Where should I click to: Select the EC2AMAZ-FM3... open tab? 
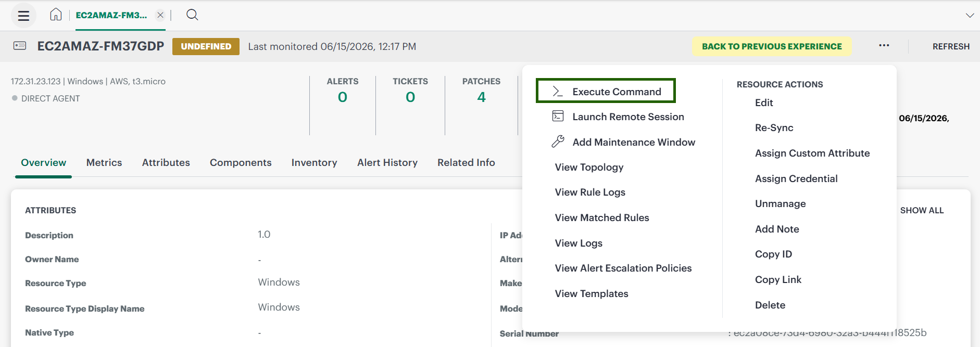pyautogui.click(x=111, y=15)
